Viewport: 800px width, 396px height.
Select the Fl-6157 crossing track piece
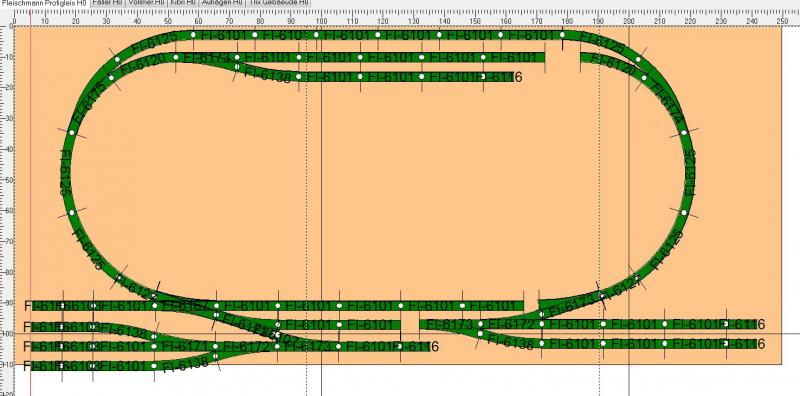coord(186,306)
